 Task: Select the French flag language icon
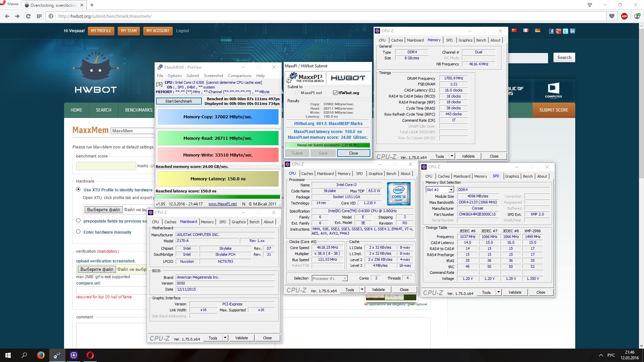tap(526, 31)
